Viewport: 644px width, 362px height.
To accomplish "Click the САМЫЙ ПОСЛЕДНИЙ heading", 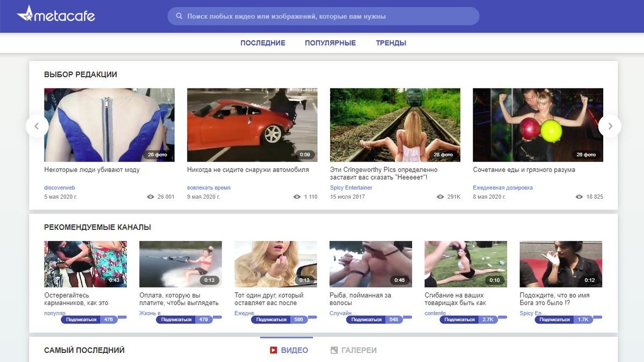I will [x=84, y=350].
